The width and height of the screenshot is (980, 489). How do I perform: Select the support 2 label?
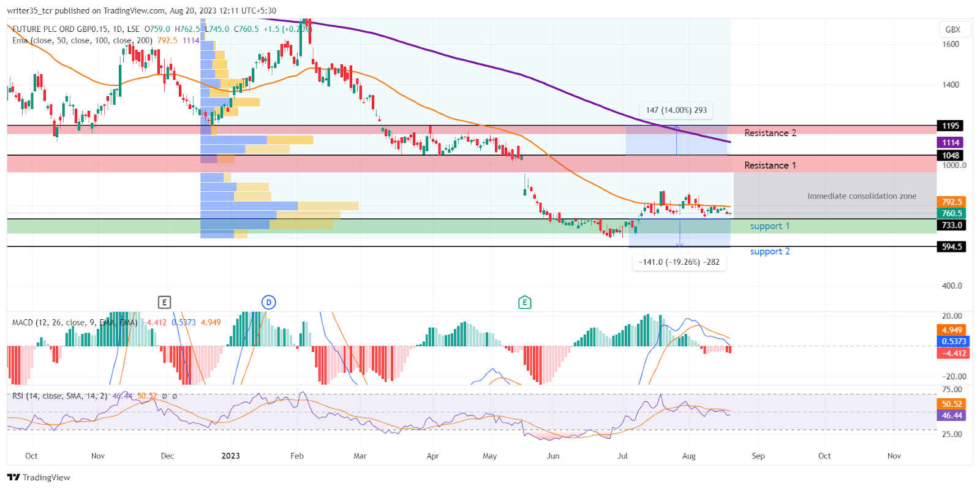point(770,251)
